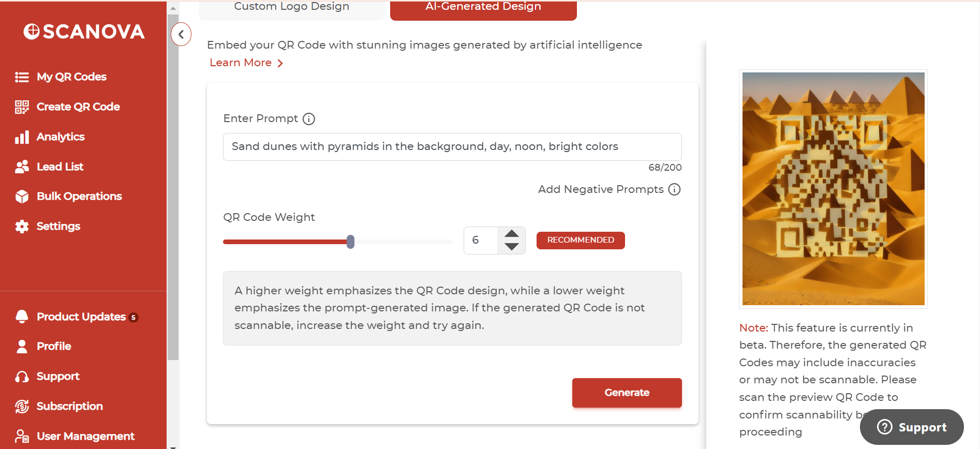Screen dimensions: 980x449
Task: Decrease QR Code Weight with down arrow
Action: pyautogui.click(x=511, y=247)
